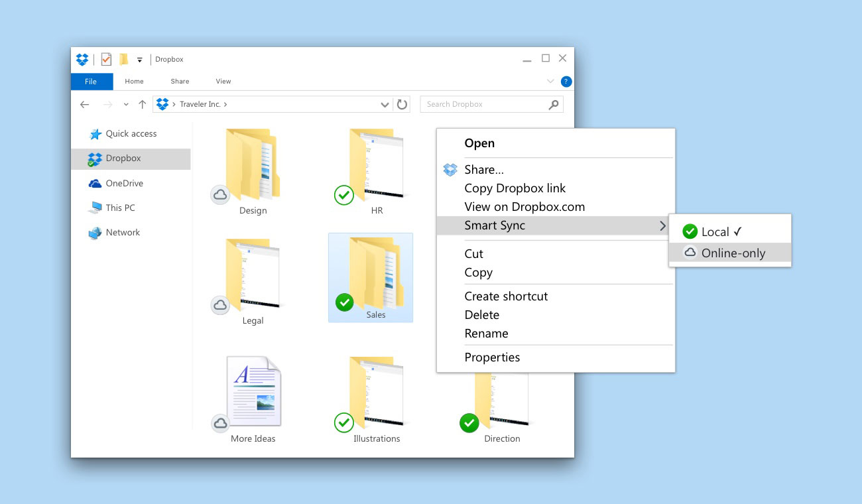The image size is (862, 504).
Task: Click the refresh icon next to the address bar
Action: click(x=402, y=104)
